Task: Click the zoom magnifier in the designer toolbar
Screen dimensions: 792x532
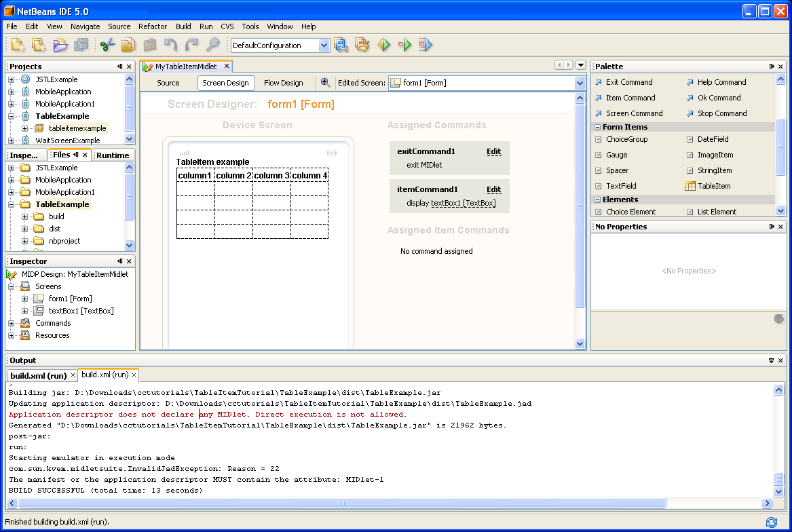Action: click(x=325, y=82)
